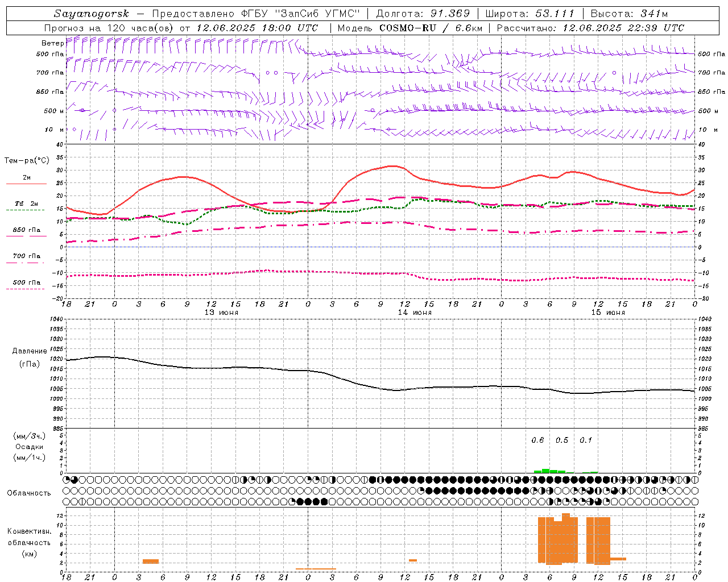Viewport: 728px width, 582px height.
Task: Click the Sayanogorsk station title
Action: (92, 14)
